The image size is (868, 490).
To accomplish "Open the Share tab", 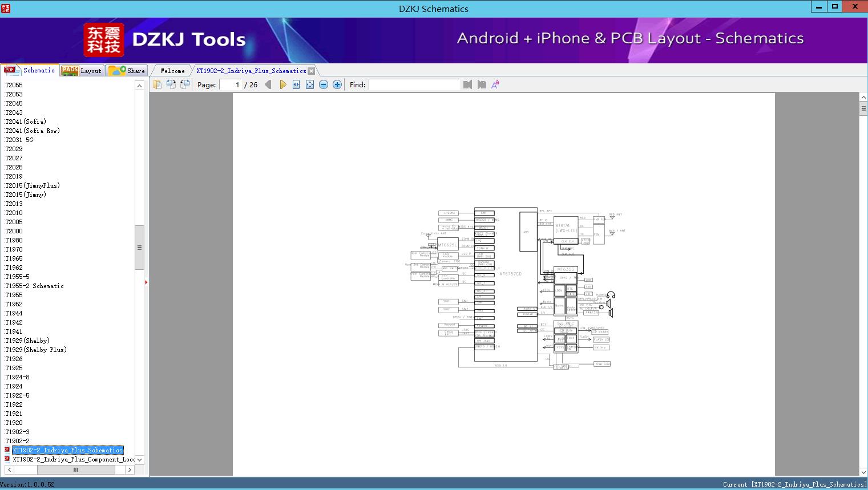I will 128,71.
